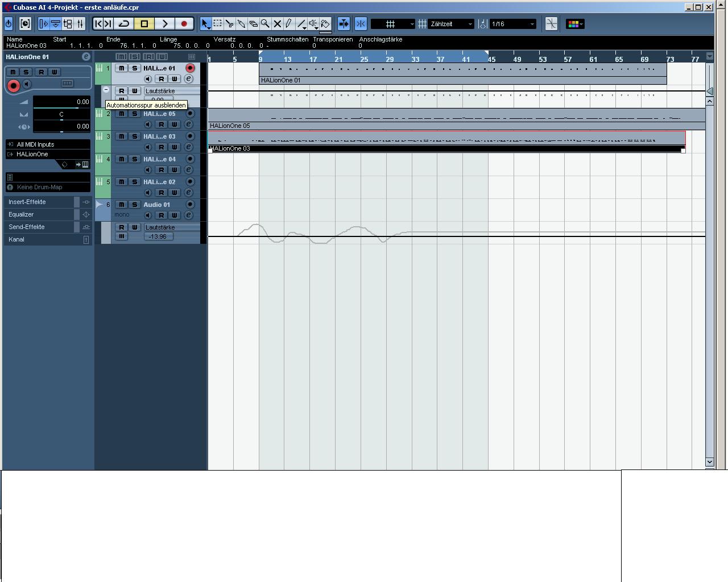Hide automation track under HALi...e 01
Screen dimensions: 728x582
[106, 90]
